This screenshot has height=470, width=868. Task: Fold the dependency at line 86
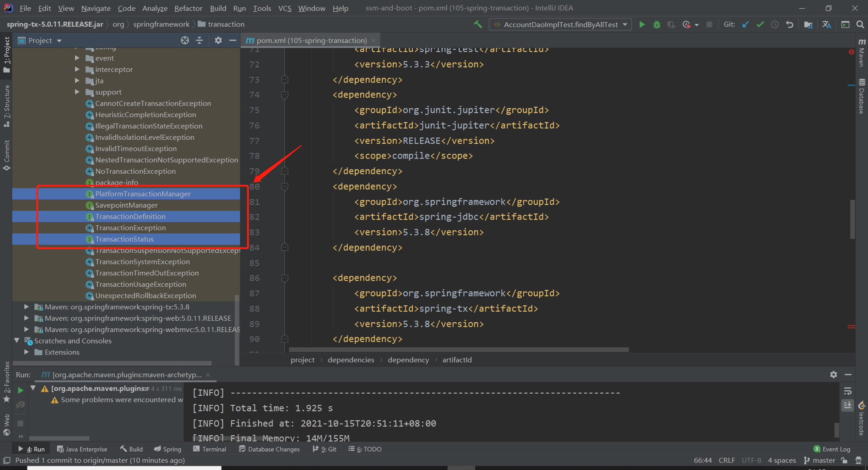(x=285, y=278)
